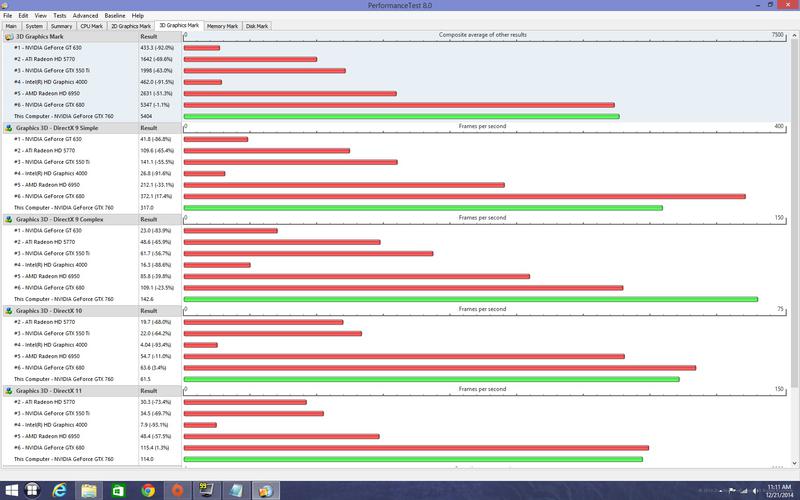This screenshot has height=500, width=800.
Task: Switch to the Disk Mark tab
Action: pyautogui.click(x=257, y=26)
